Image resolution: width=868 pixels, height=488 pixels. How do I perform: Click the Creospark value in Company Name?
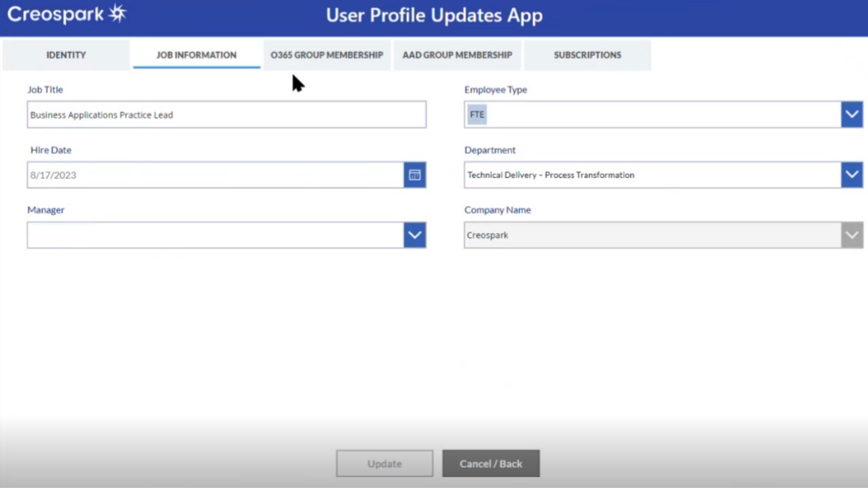pyautogui.click(x=488, y=235)
